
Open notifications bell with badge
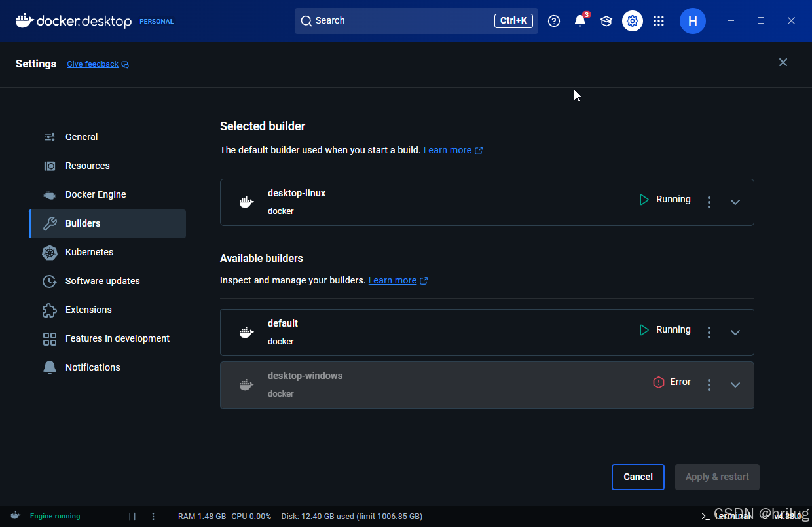tap(581, 20)
